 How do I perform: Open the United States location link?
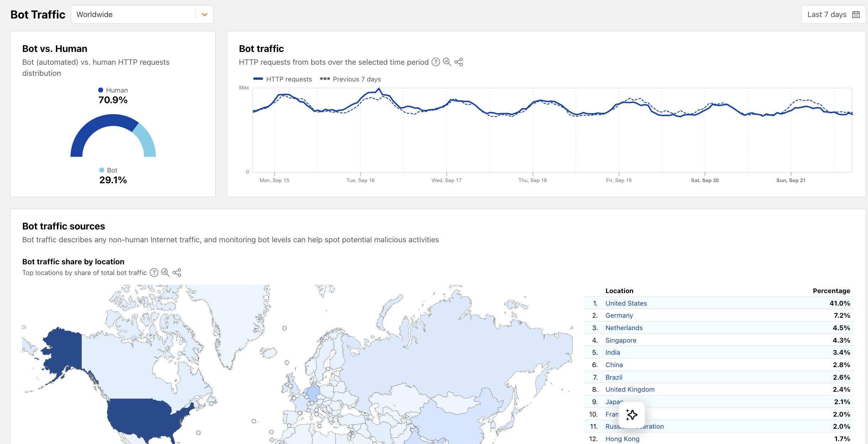[x=626, y=303]
